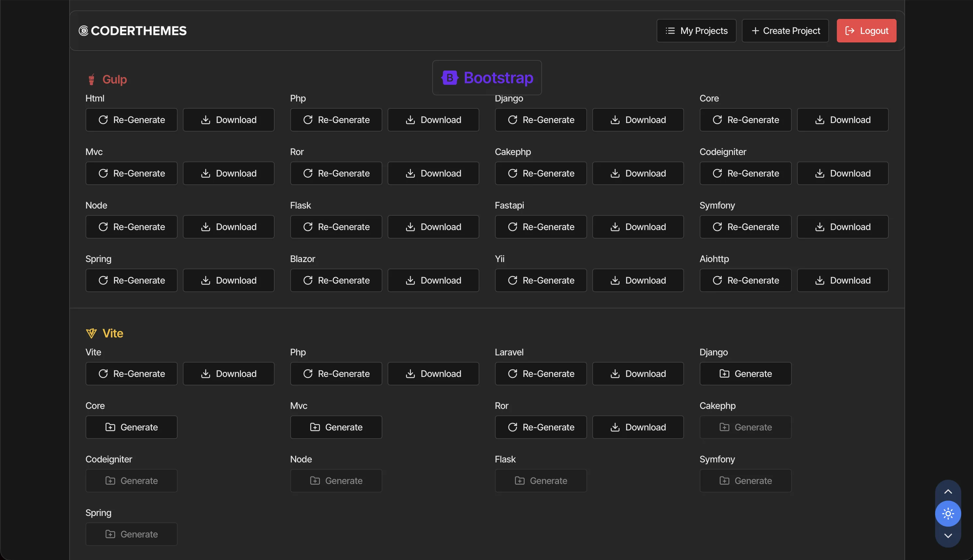Click Create Project button
Viewport: 973px width, 560px height.
click(785, 31)
